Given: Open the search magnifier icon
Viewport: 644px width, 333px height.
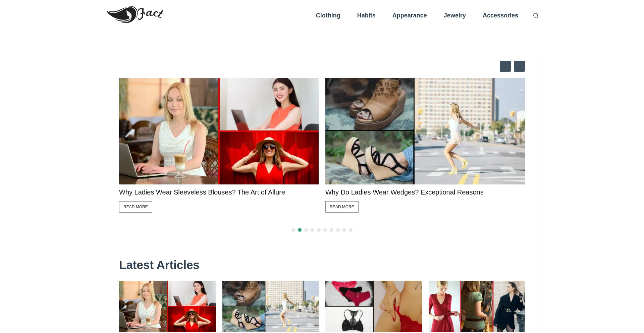Looking at the screenshot, I should pyautogui.click(x=536, y=15).
